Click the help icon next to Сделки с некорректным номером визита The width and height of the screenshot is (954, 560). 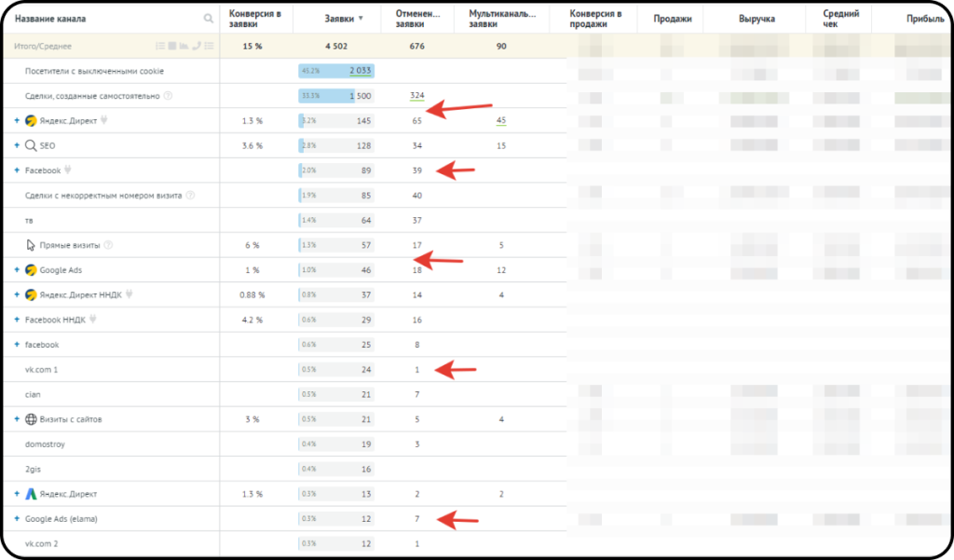pos(190,196)
